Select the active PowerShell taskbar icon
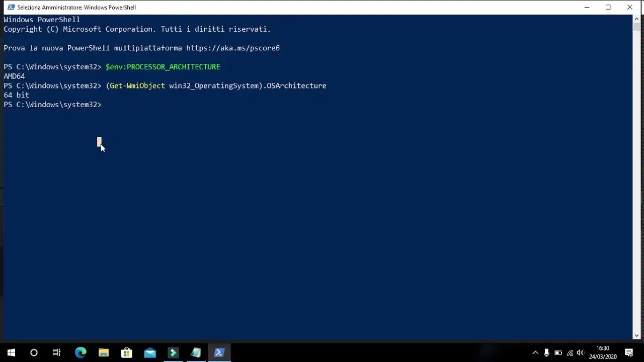This screenshot has height=362, width=644. point(219,352)
